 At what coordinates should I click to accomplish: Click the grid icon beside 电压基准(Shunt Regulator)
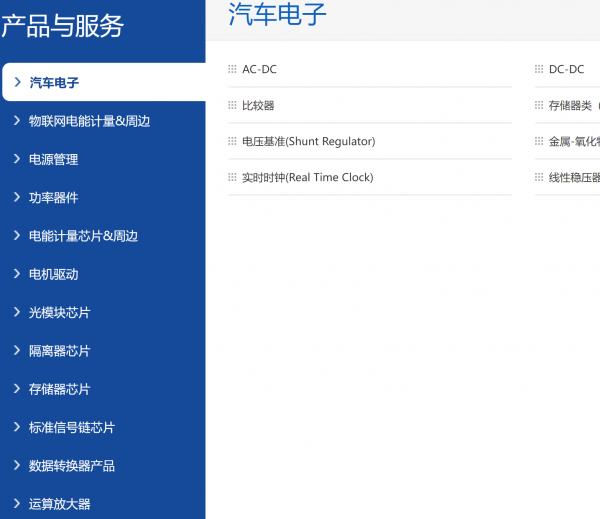(x=232, y=142)
